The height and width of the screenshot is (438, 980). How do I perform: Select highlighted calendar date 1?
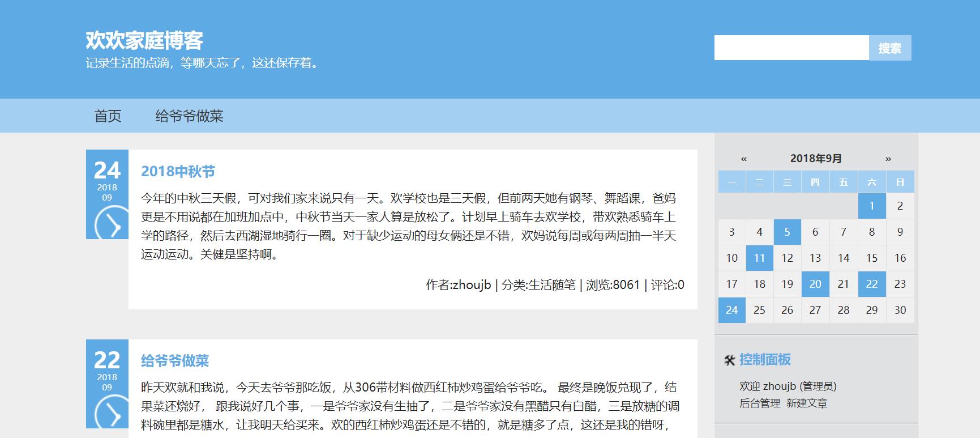(871, 206)
